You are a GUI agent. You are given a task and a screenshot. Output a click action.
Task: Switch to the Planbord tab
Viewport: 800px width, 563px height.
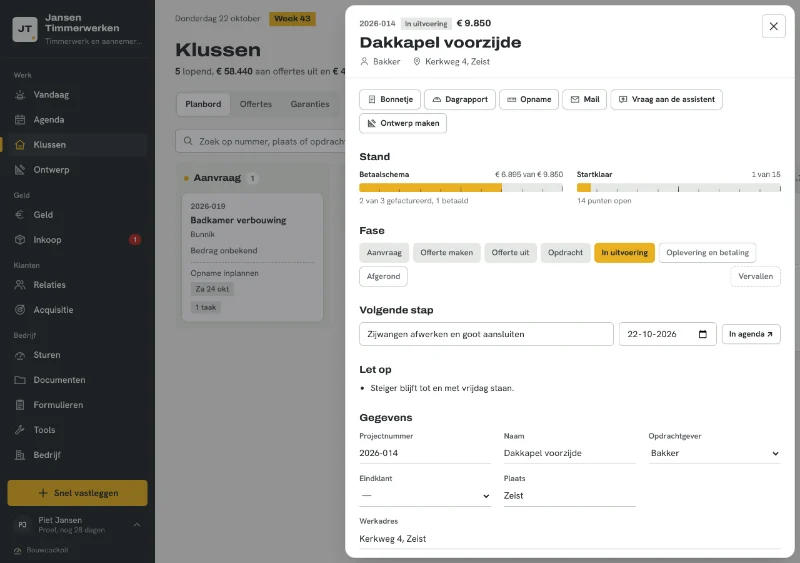203,104
